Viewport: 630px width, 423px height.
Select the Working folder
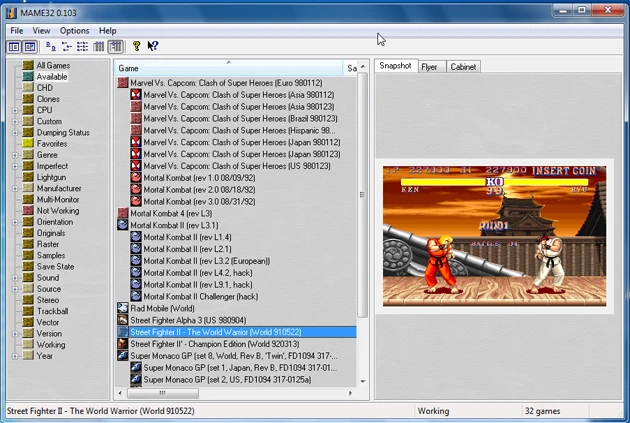(51, 345)
